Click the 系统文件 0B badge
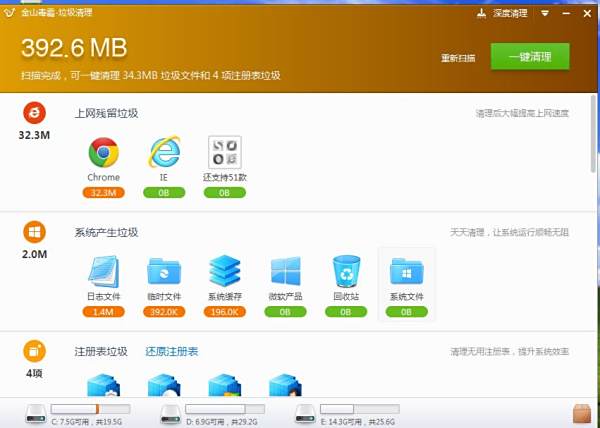The width and height of the screenshot is (600, 428). [x=406, y=312]
